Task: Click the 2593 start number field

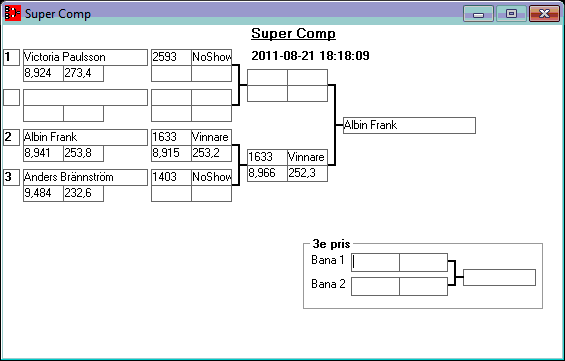Action: pos(171,57)
